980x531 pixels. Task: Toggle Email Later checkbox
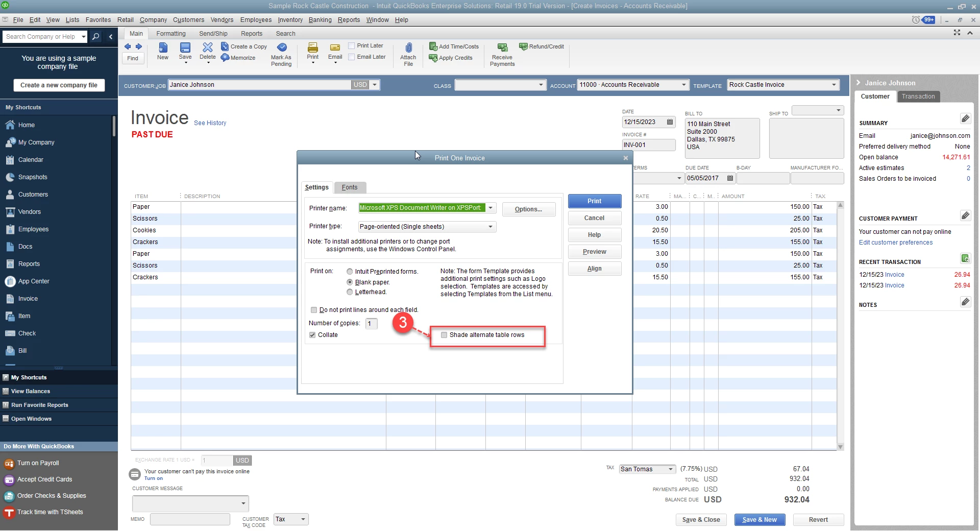[x=352, y=57]
